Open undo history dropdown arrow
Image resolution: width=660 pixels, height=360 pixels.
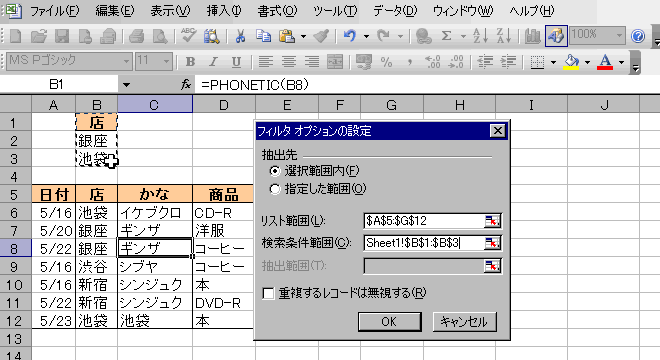tap(366, 37)
